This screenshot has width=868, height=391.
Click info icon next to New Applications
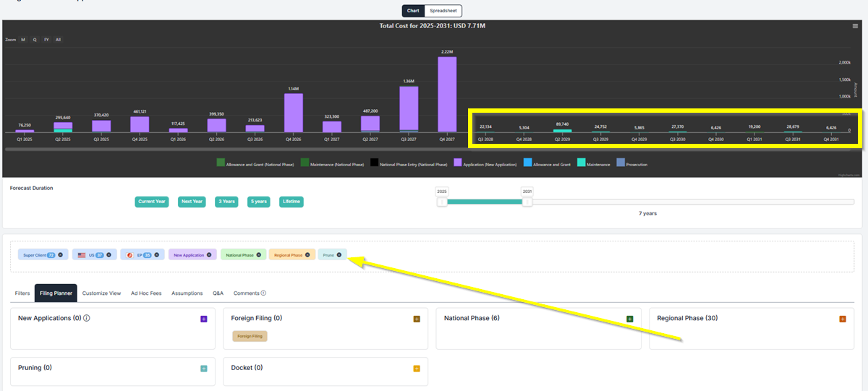86,318
